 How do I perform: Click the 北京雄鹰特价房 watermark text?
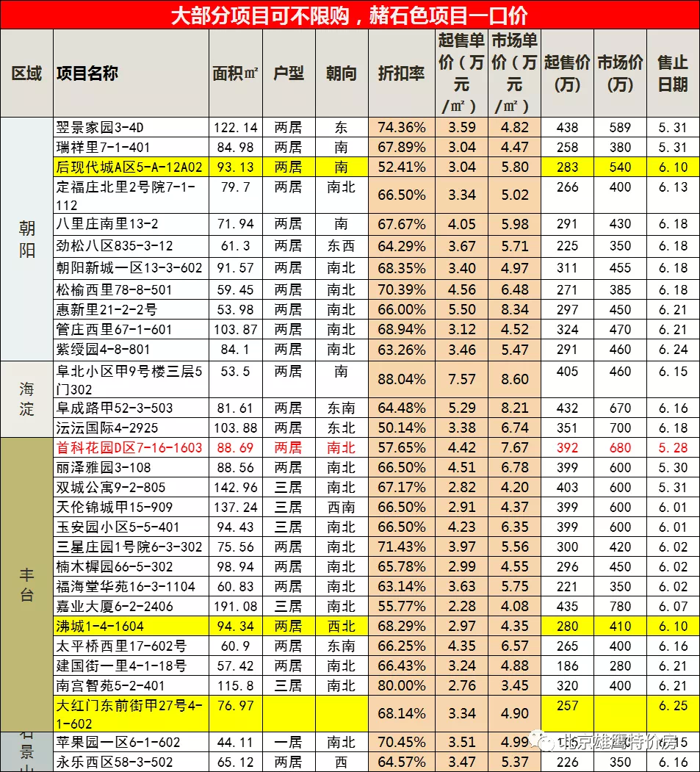pyautogui.click(x=618, y=742)
